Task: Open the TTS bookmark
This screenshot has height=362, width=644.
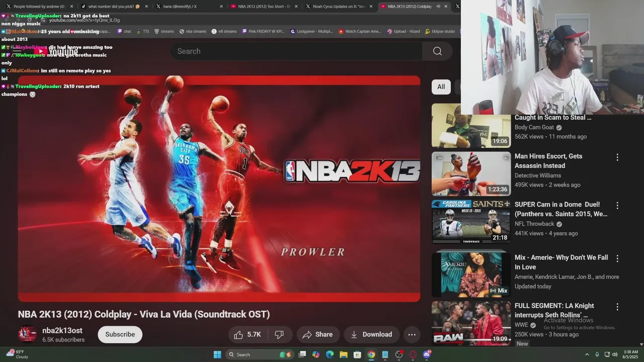Action: [142, 31]
